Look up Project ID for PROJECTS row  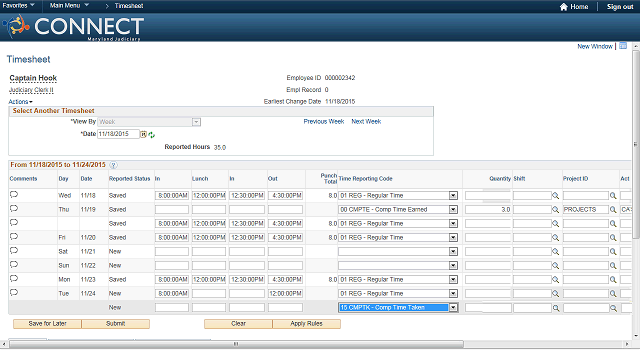tap(613, 210)
